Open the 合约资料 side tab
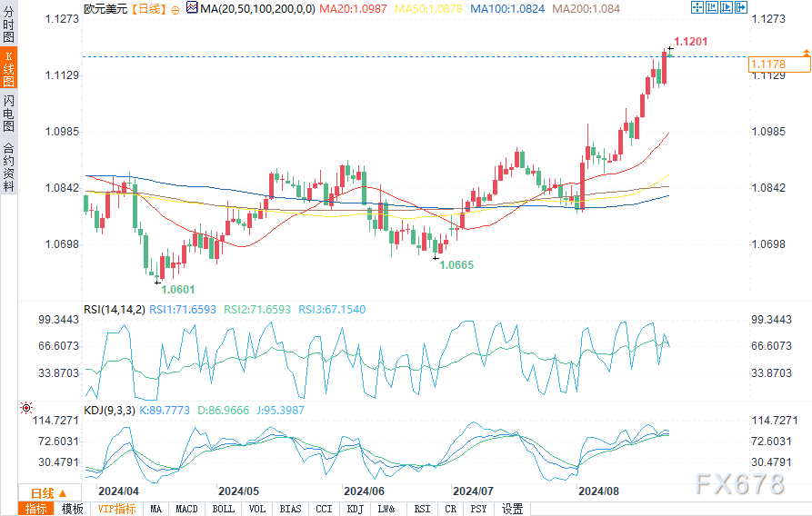This screenshot has height=516, width=812. [8, 165]
